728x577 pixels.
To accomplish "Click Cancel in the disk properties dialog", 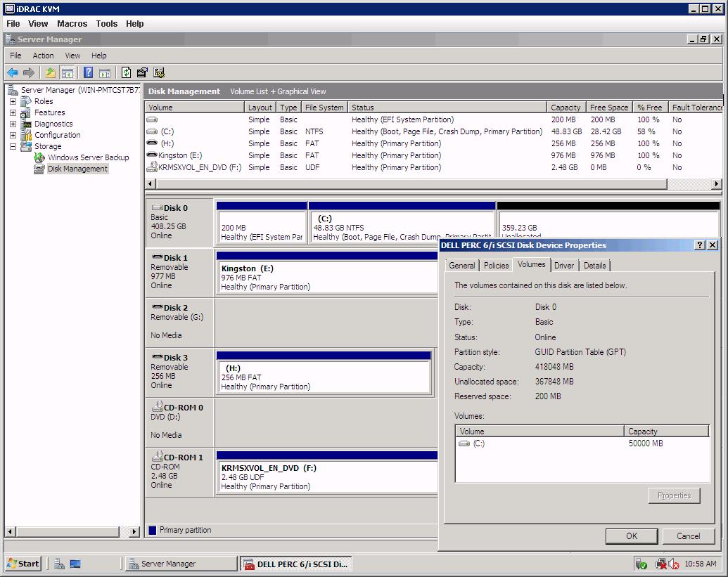I will click(688, 536).
